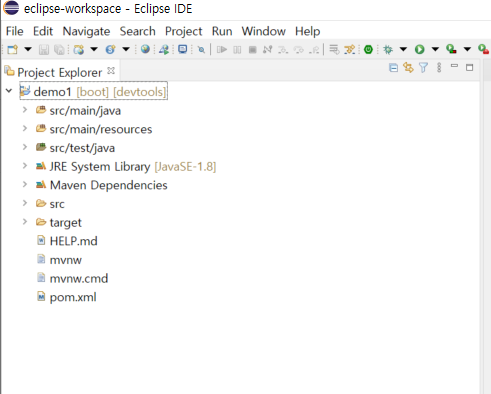Click the Filter funnel icon in Project Explorer

[x=423, y=68]
